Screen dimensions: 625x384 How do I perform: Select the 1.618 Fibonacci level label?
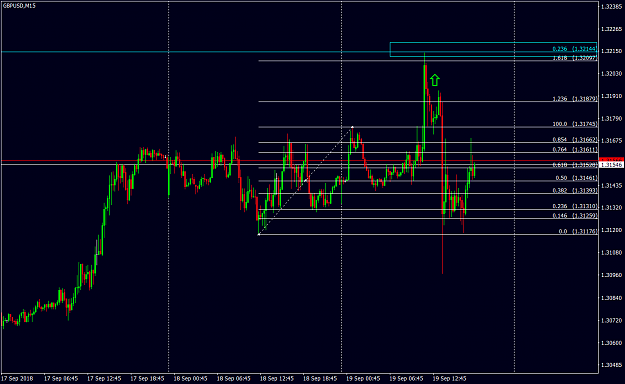point(574,58)
